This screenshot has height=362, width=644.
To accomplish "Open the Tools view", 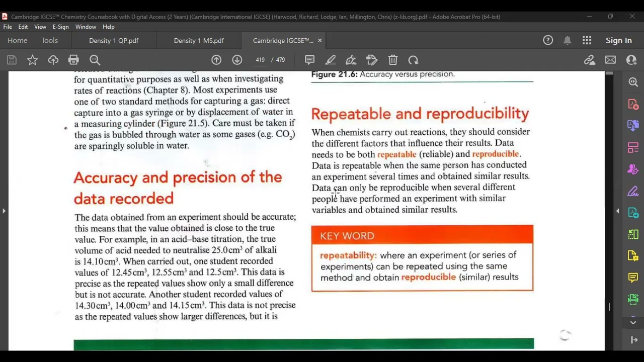I will (50, 41).
